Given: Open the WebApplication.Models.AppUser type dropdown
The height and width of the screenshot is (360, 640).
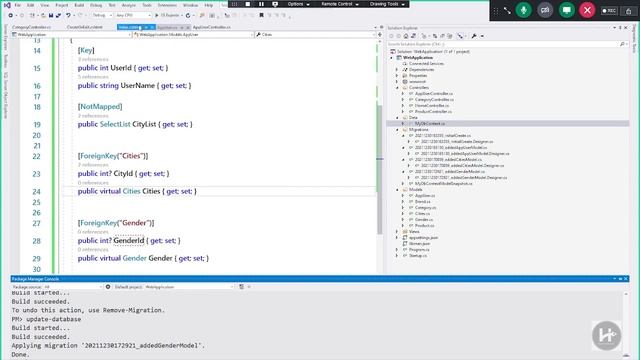Looking at the screenshot, I should tap(193, 35).
